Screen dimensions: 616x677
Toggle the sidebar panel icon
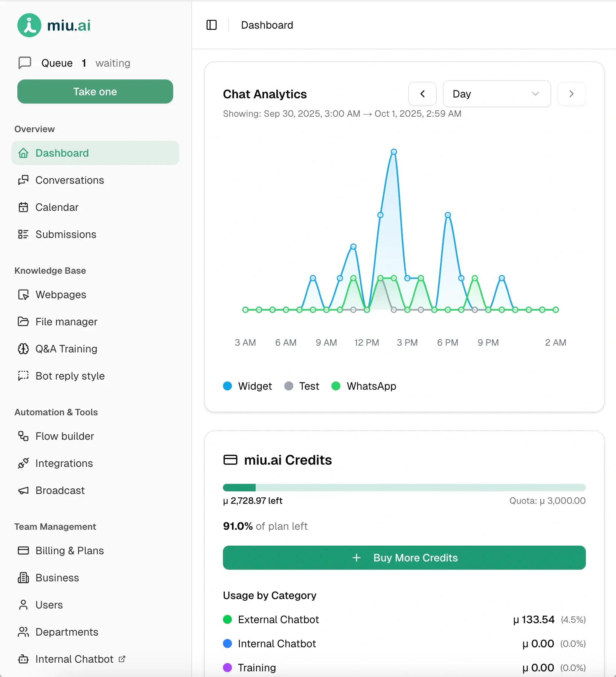[x=212, y=25]
